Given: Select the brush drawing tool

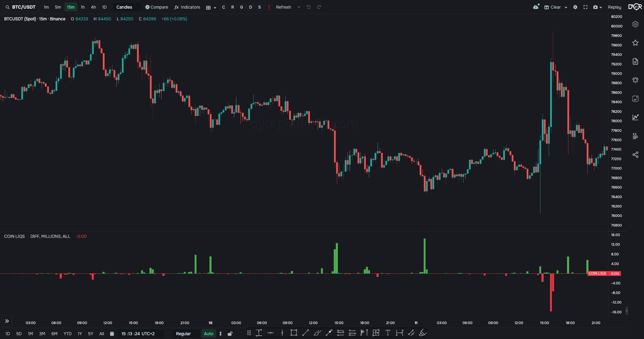Looking at the screenshot, I should pyautogui.click(x=318, y=333).
